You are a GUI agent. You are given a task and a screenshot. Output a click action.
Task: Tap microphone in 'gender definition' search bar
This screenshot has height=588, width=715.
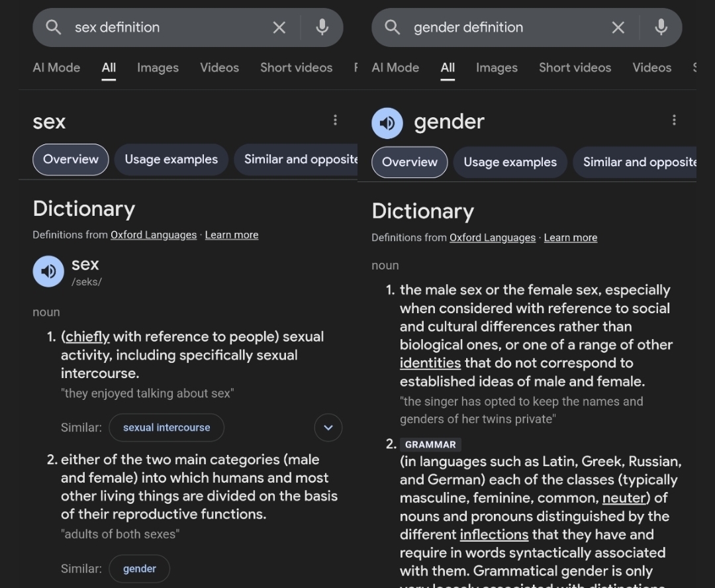click(x=661, y=27)
